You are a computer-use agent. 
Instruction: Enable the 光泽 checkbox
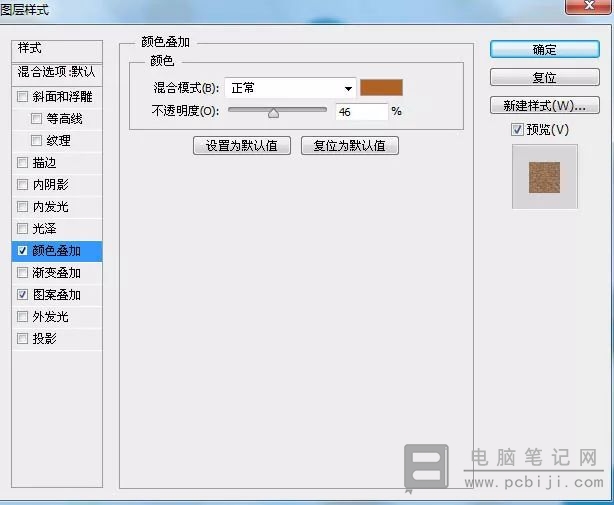click(x=22, y=228)
